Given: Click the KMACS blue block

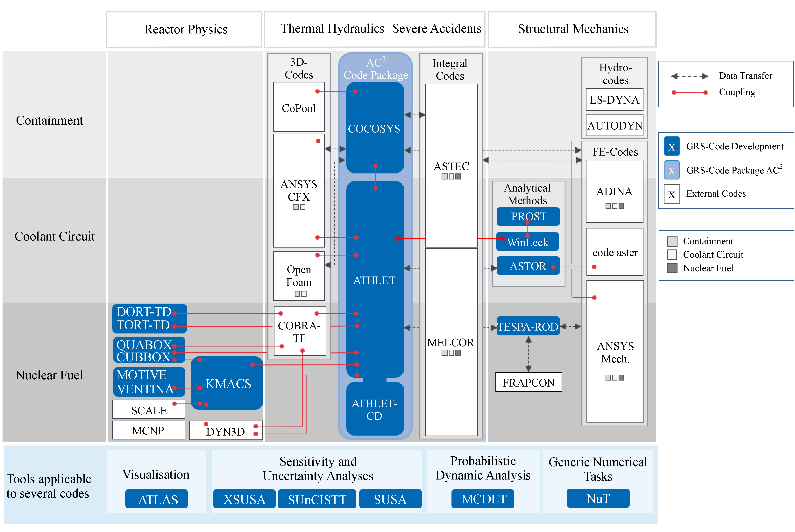Looking at the screenshot, I should tap(228, 384).
